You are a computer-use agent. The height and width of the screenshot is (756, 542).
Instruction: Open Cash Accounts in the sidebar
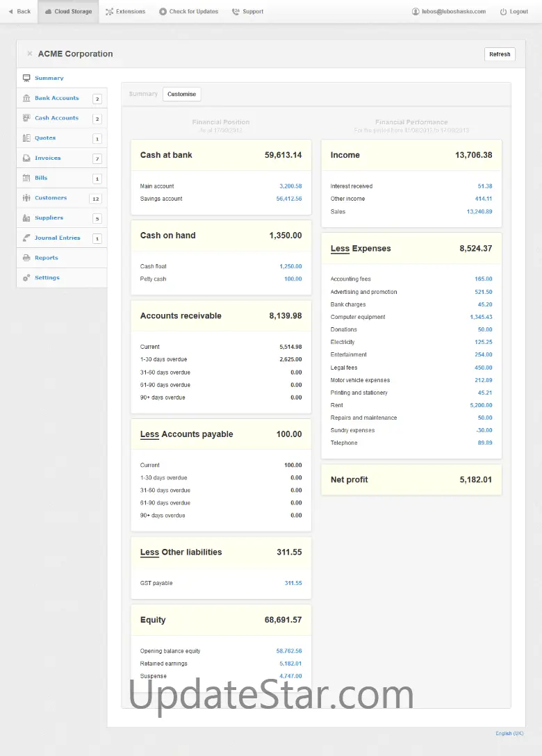56,118
